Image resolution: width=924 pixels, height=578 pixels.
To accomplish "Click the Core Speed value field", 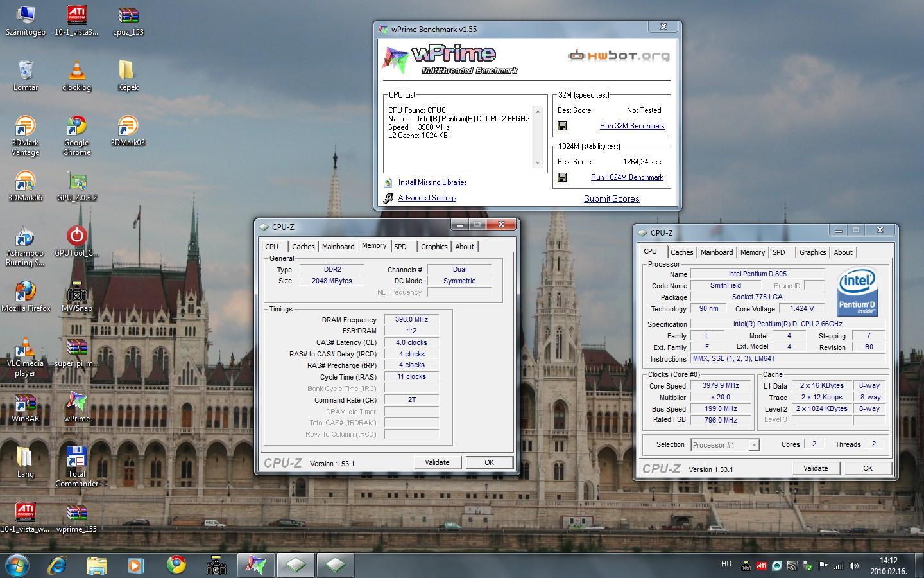I will pyautogui.click(x=721, y=386).
